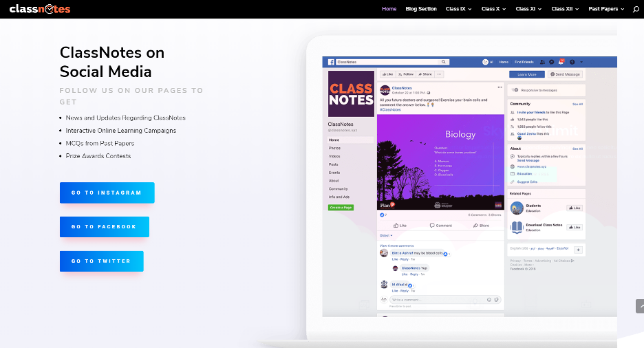Expand the Class IX dropdown menu
Image resolution: width=644 pixels, height=348 pixels.
(458, 9)
